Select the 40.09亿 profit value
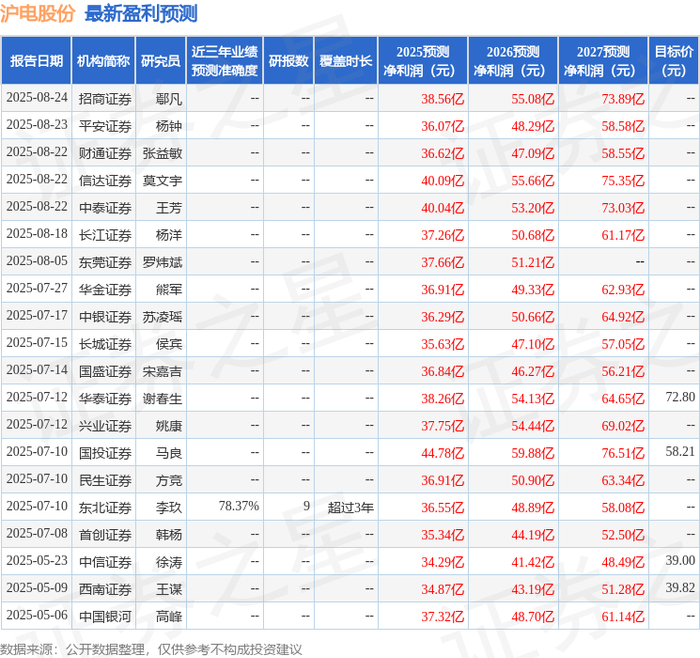 coord(442,180)
